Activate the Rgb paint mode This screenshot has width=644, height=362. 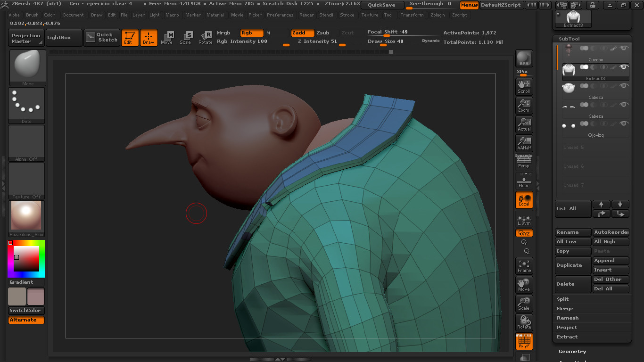[251, 33]
